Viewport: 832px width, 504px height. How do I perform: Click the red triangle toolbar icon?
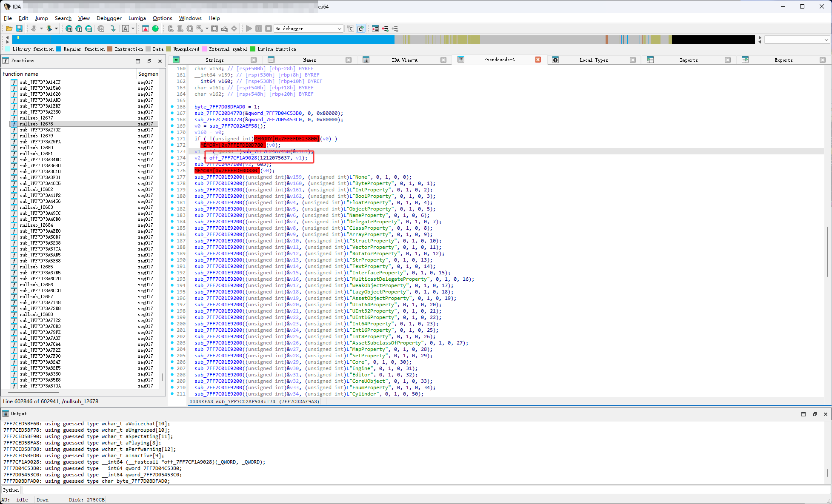146,28
